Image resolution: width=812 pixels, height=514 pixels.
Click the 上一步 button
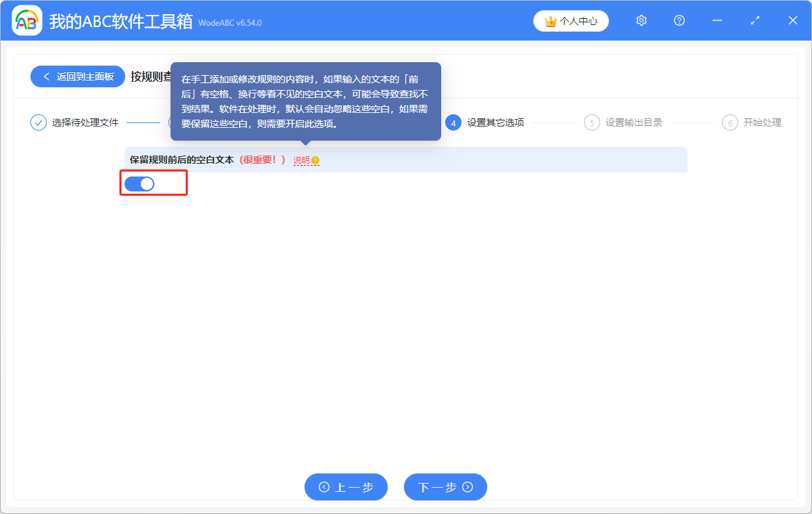coord(346,487)
